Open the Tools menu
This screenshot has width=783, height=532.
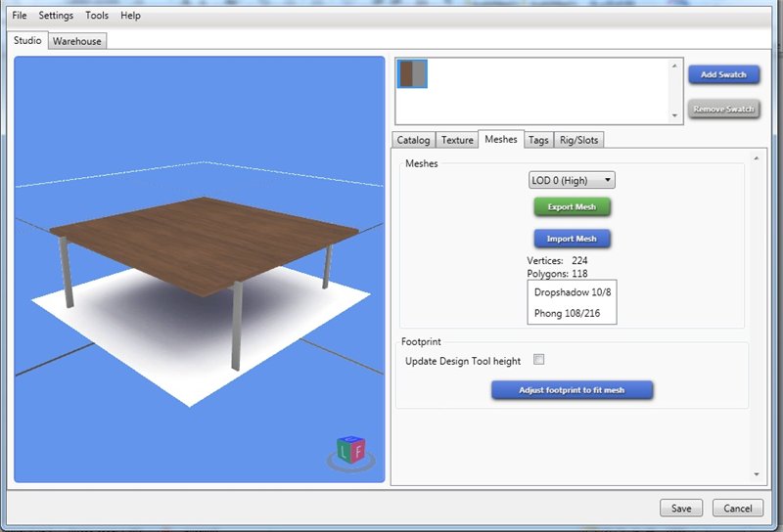(x=97, y=16)
